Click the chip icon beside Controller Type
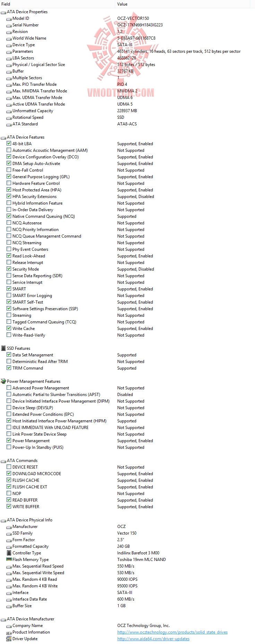The width and height of the screenshot is (255, 644). 9,553
